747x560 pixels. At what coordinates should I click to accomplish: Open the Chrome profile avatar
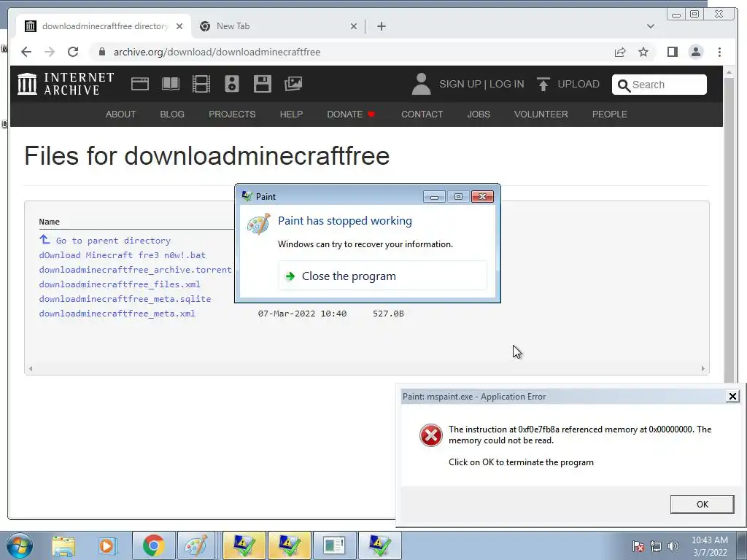point(695,52)
